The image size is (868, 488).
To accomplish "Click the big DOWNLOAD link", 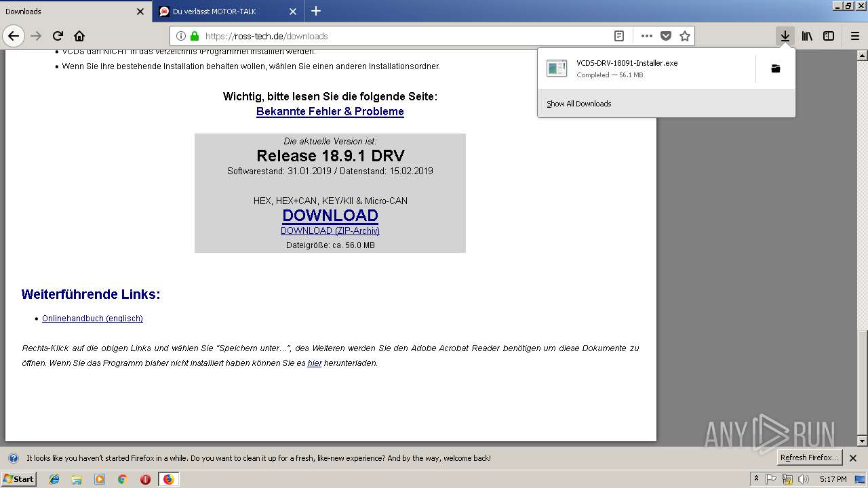I will click(330, 216).
